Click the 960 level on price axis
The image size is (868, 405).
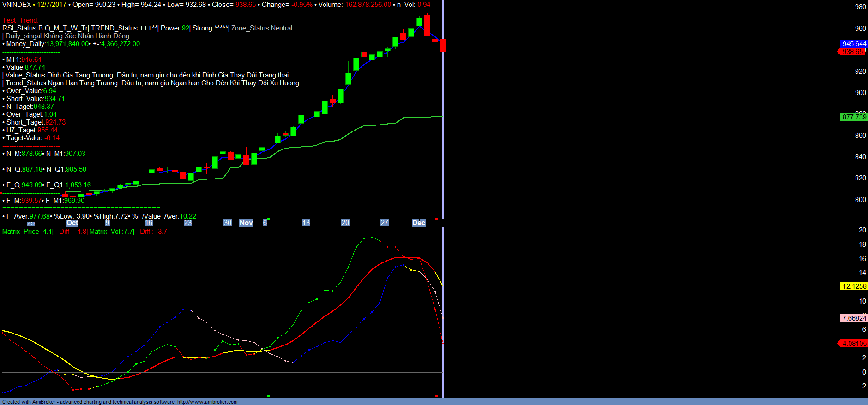click(x=860, y=29)
